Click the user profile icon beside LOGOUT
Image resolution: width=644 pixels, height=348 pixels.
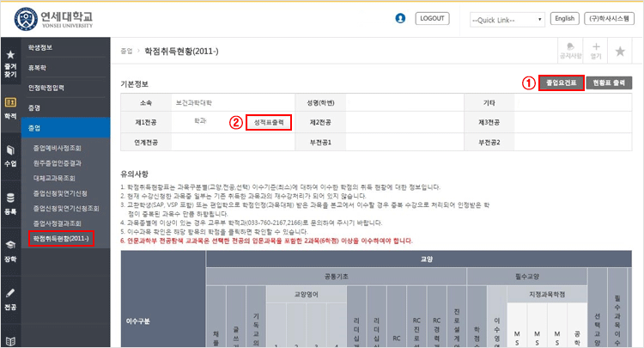[x=400, y=18]
